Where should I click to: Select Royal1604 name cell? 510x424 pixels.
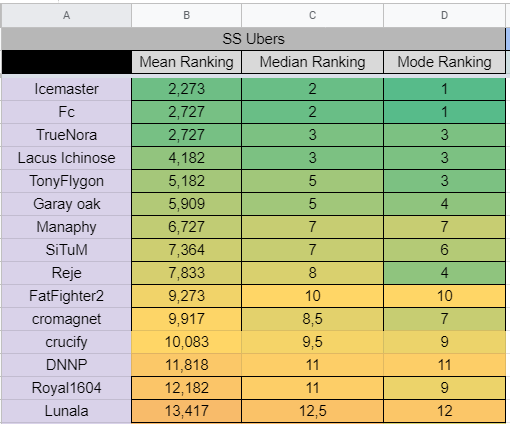point(67,388)
